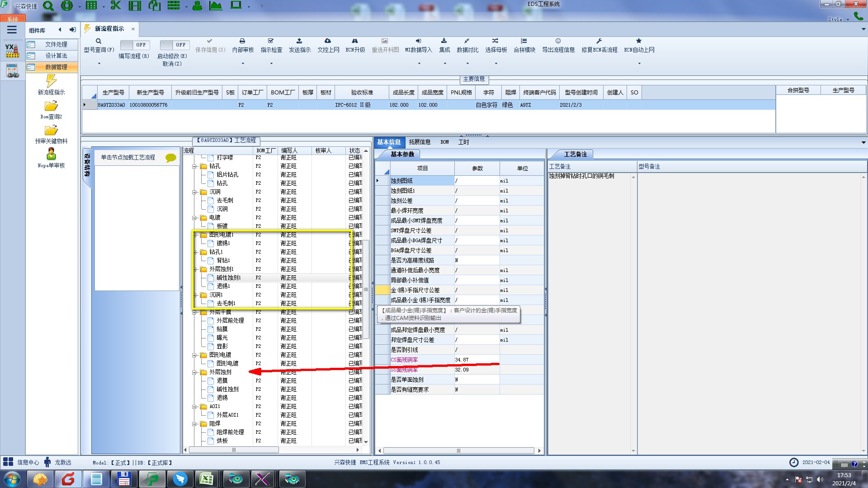Click the 文控上网 upload icon
Screen dimensions: 868x488
(328, 41)
